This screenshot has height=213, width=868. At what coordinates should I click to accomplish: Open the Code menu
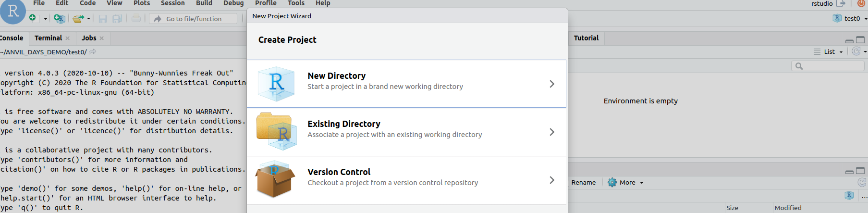tap(88, 3)
